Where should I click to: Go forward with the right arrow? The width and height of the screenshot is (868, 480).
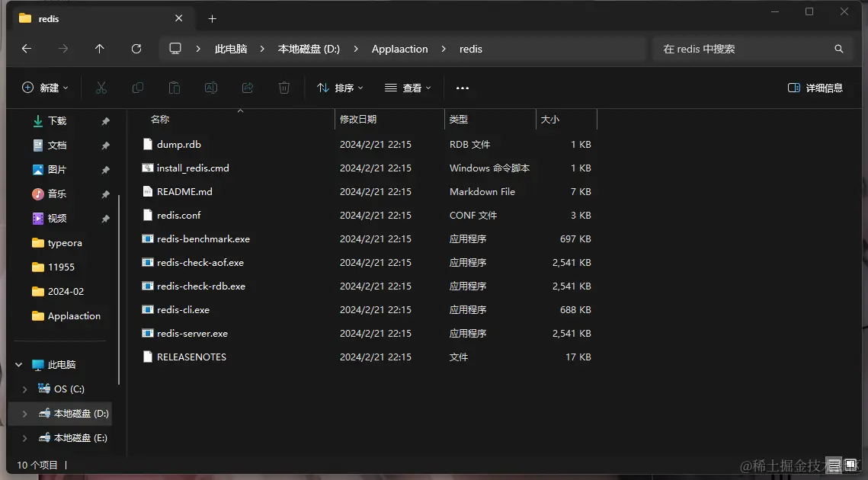point(63,49)
